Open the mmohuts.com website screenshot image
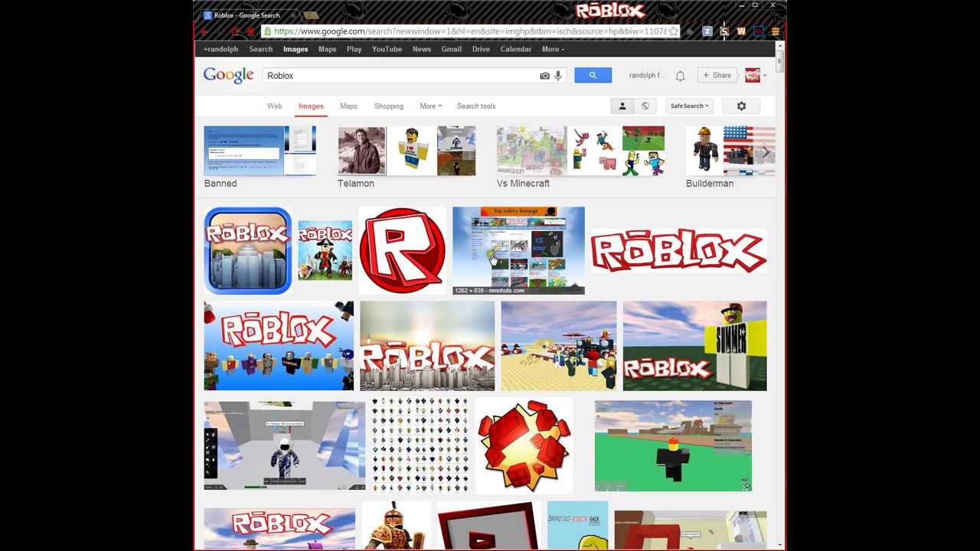Viewport: 980px width, 551px height. pyautogui.click(x=518, y=250)
